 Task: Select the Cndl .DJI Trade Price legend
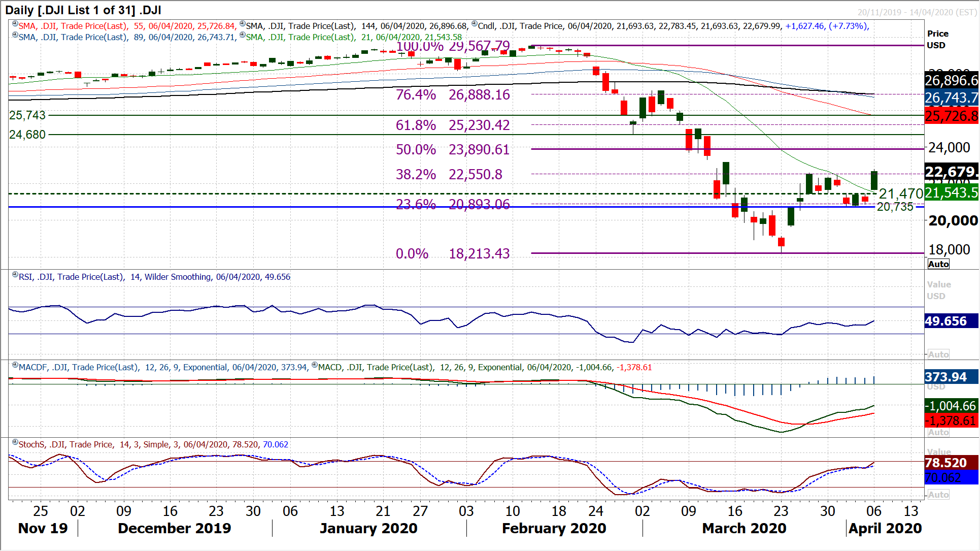coord(673,26)
